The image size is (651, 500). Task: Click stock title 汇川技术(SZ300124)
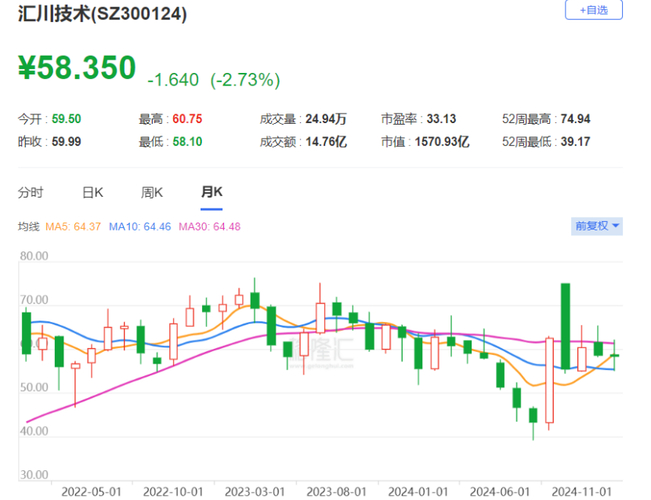tap(102, 14)
